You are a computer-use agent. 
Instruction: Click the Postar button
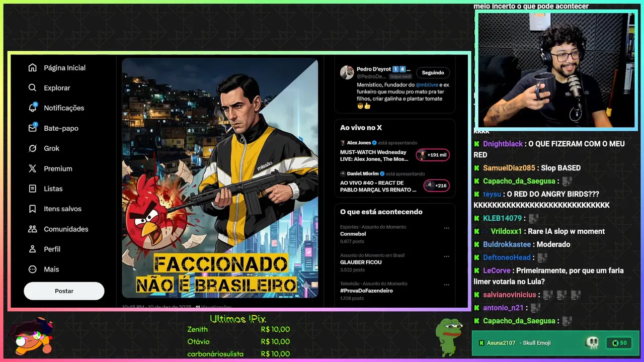(x=64, y=291)
